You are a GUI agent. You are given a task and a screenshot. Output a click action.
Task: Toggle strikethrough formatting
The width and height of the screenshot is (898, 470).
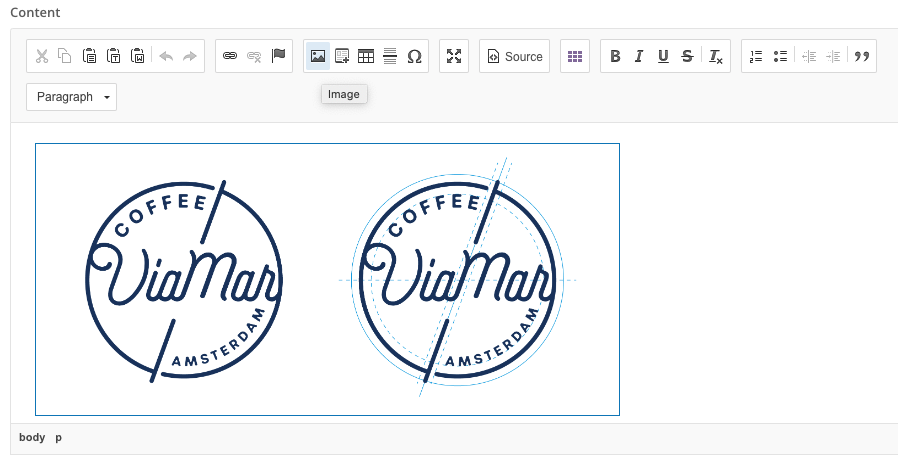(x=687, y=56)
